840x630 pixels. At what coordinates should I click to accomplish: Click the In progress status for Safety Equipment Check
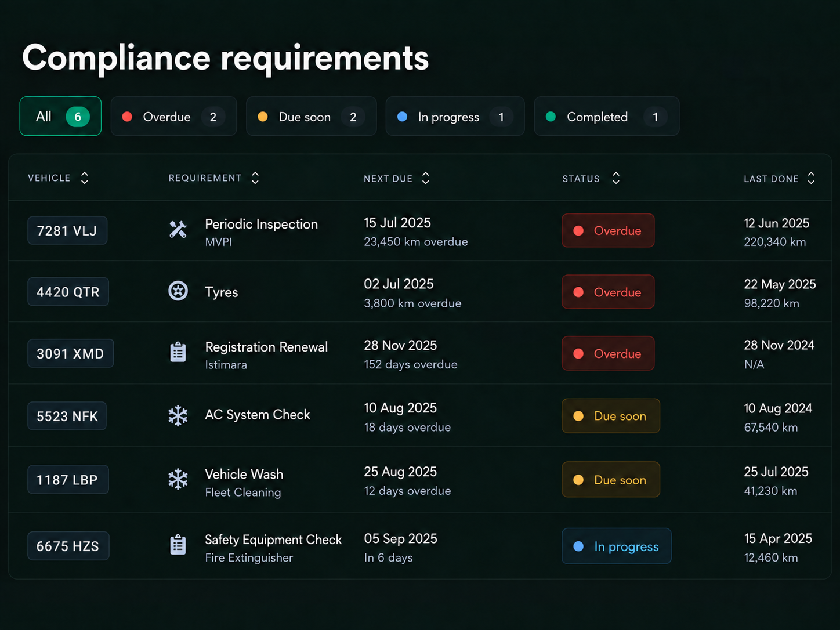[x=617, y=546]
